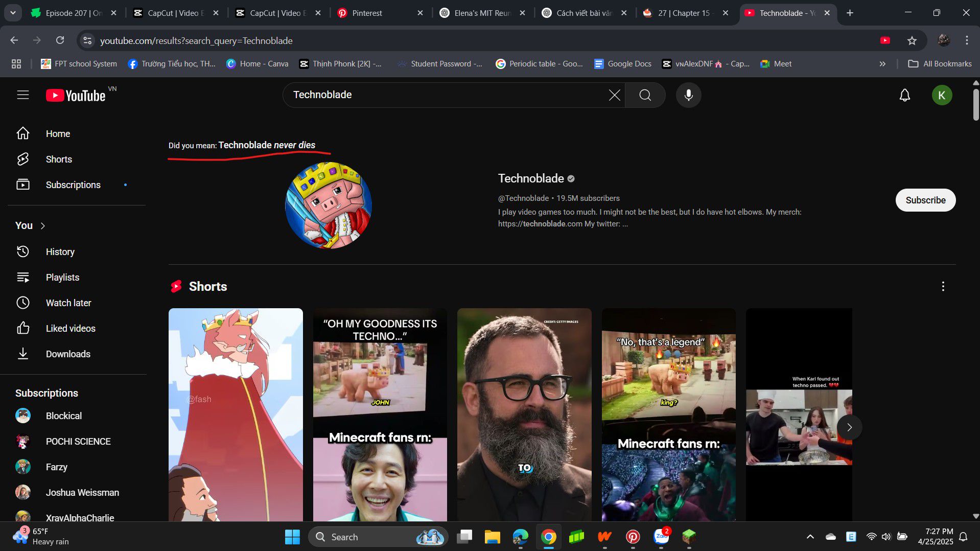Switch to the Pinterest tab

tap(381, 13)
